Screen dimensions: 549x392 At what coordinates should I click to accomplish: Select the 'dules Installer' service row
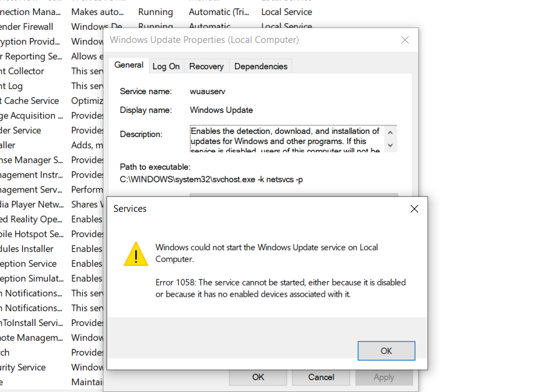pos(52,249)
